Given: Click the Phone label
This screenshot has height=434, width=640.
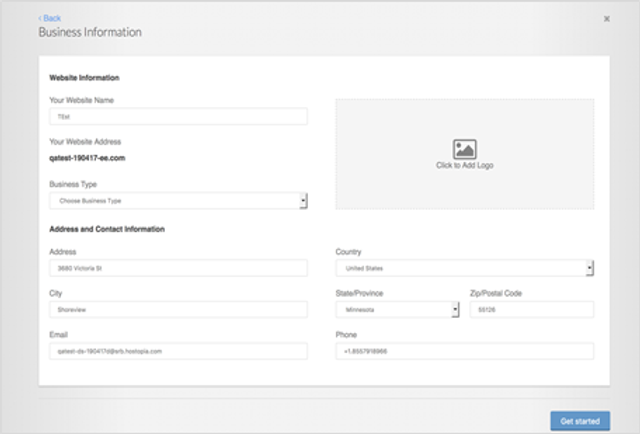Looking at the screenshot, I should tap(346, 335).
